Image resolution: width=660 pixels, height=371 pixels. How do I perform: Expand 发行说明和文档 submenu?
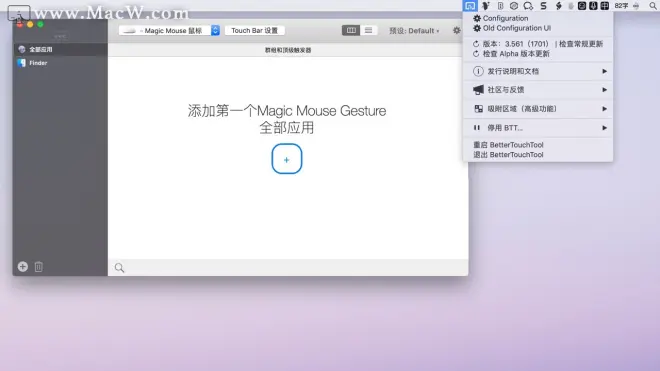click(538, 71)
